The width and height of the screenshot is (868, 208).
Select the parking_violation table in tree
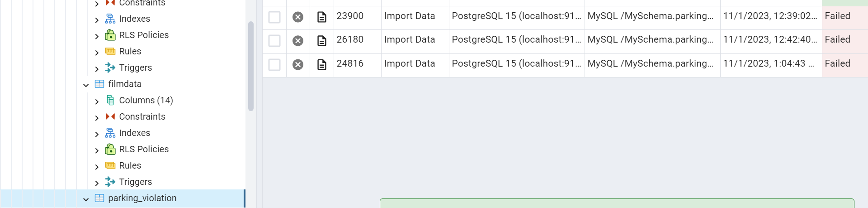coord(142,198)
